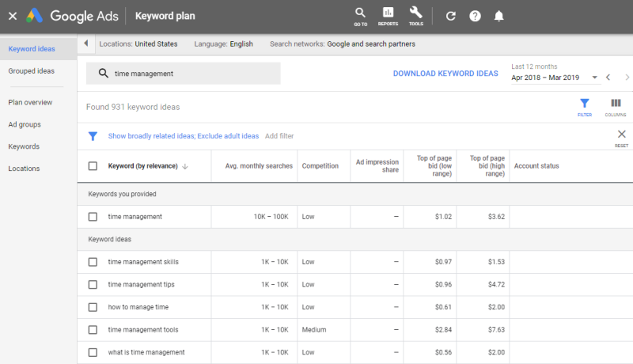
Task: Sort by Competition column header
Action: tap(320, 166)
